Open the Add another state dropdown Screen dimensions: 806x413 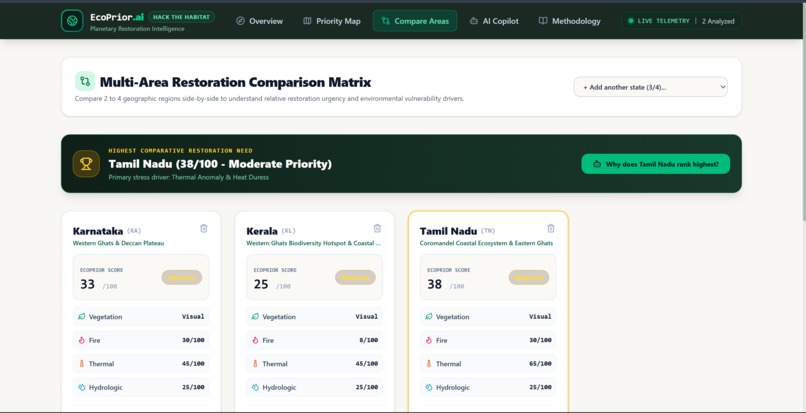click(650, 87)
